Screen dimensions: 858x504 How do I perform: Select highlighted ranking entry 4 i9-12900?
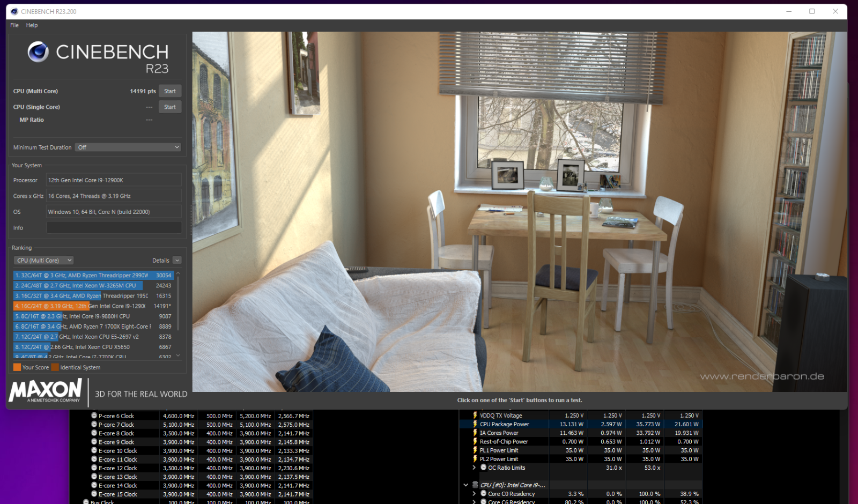coord(93,306)
